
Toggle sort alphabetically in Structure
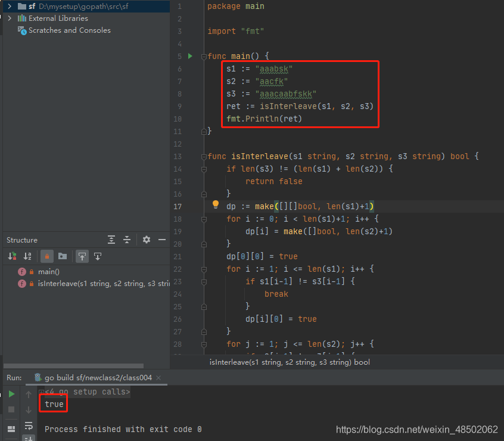27,256
